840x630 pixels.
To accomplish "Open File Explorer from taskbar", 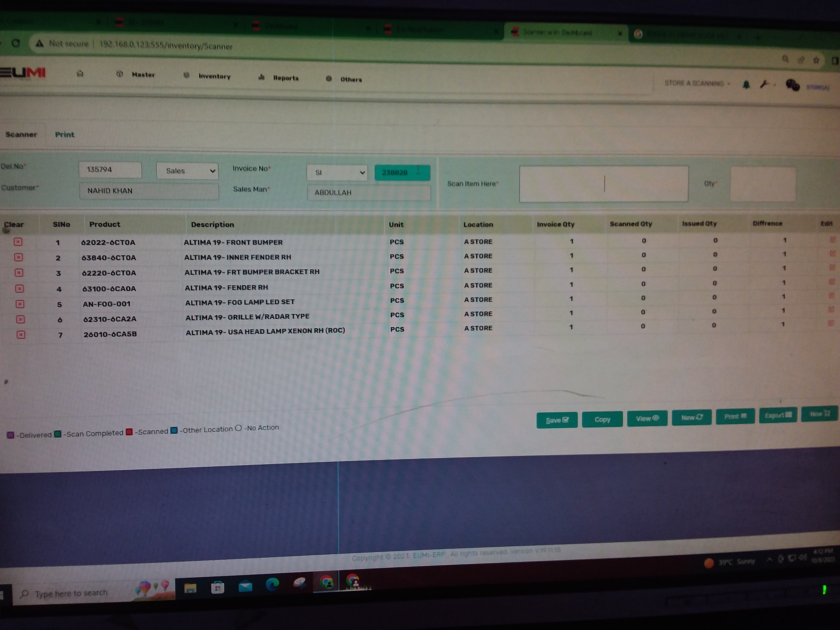I will (x=190, y=588).
